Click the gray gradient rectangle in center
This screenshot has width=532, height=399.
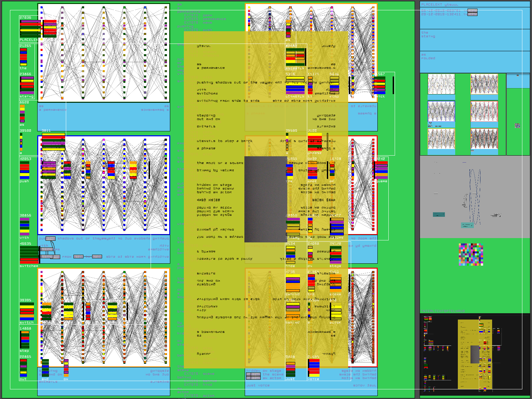click(266, 199)
